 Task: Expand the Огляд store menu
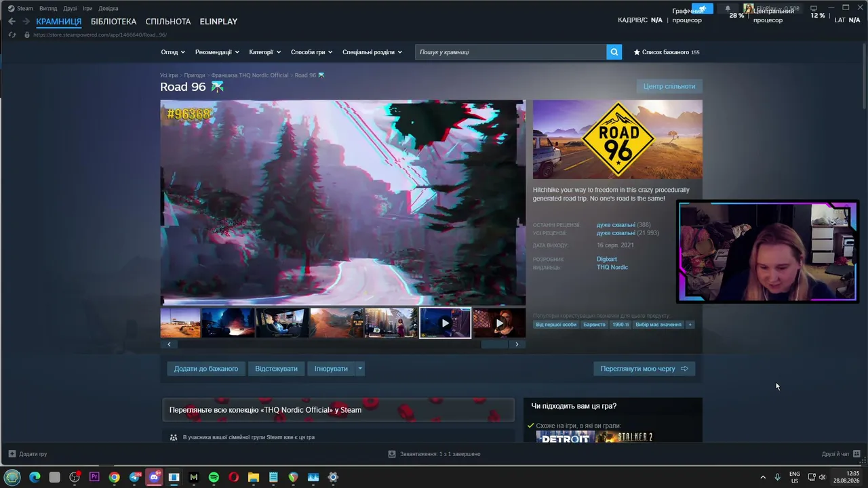point(172,52)
